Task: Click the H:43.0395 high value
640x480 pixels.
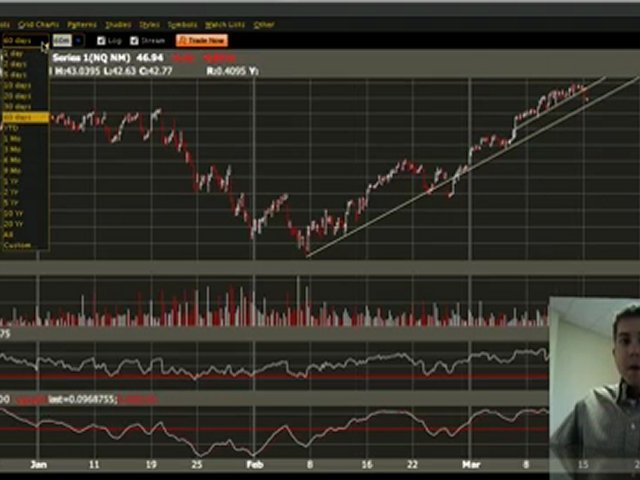Action: click(x=78, y=71)
